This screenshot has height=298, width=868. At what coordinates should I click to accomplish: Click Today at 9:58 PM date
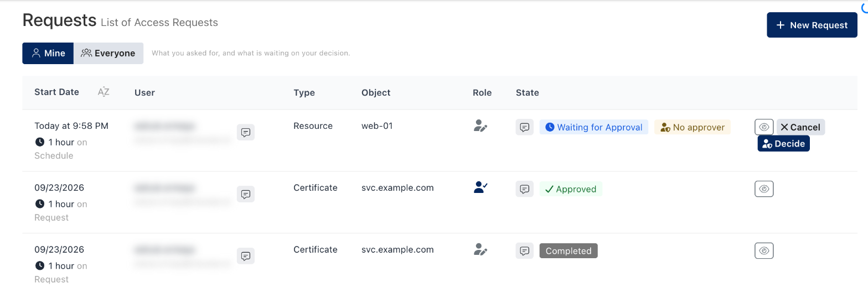coord(71,126)
